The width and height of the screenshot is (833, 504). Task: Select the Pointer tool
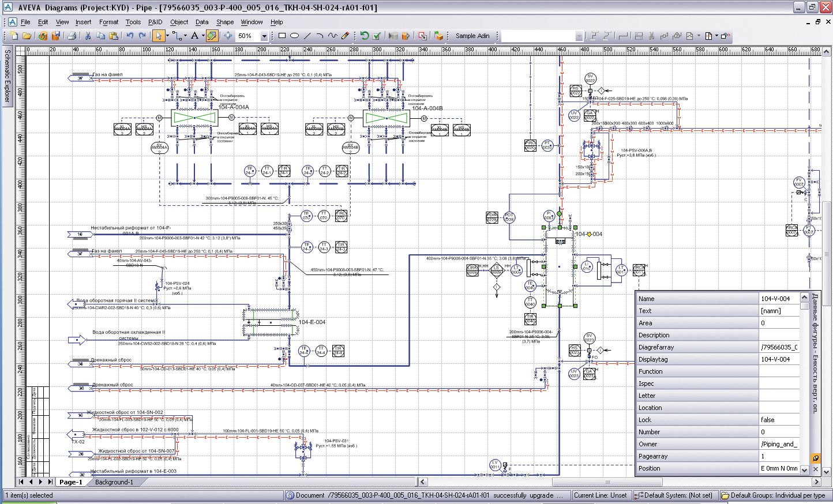tap(158, 36)
